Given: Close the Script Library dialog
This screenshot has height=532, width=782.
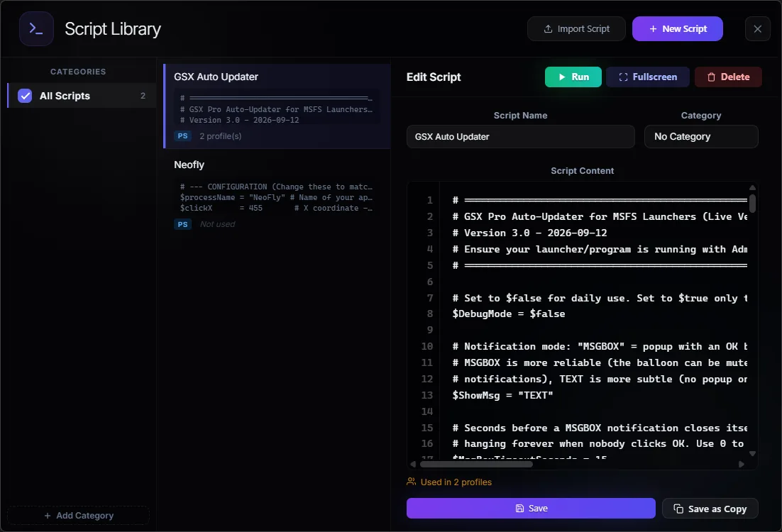Looking at the screenshot, I should (757, 29).
